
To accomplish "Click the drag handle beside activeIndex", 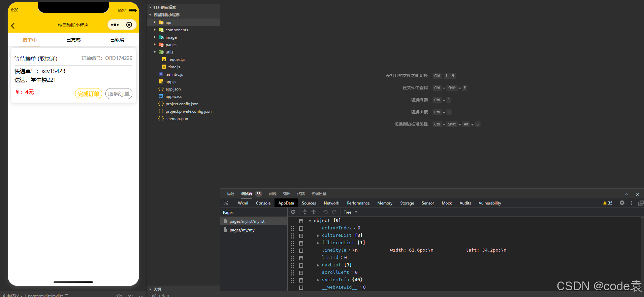I will [x=292, y=228].
